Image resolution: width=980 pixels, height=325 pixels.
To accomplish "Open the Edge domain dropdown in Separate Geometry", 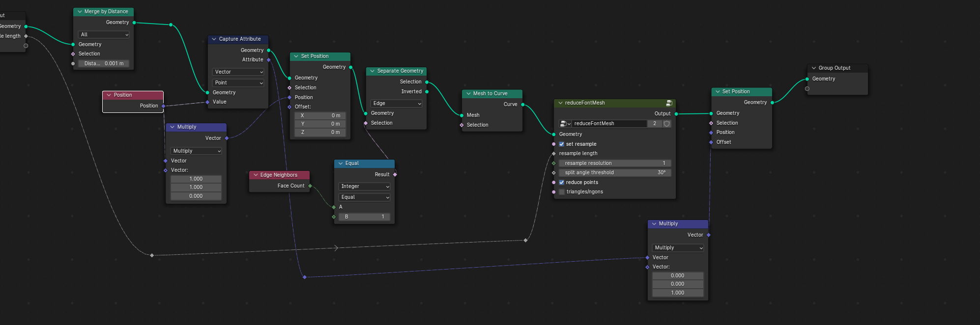I will pos(397,104).
